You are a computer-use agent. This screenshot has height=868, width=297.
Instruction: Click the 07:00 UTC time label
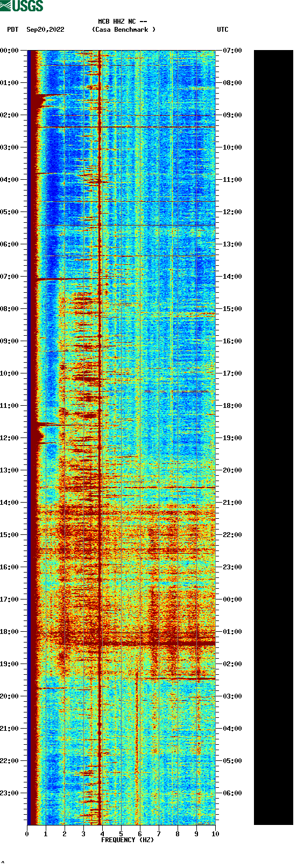click(232, 51)
